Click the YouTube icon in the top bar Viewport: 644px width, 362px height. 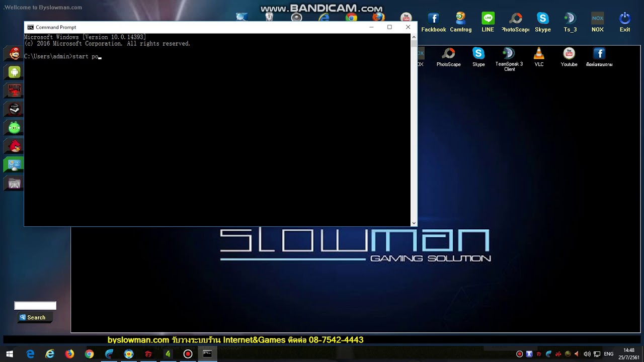tap(406, 18)
